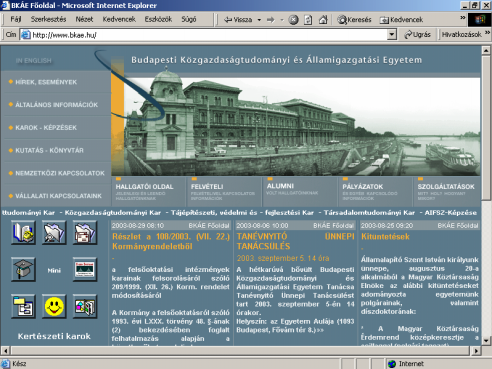Click the open door gallery icon
This screenshot has height=369, width=492.
point(85,306)
